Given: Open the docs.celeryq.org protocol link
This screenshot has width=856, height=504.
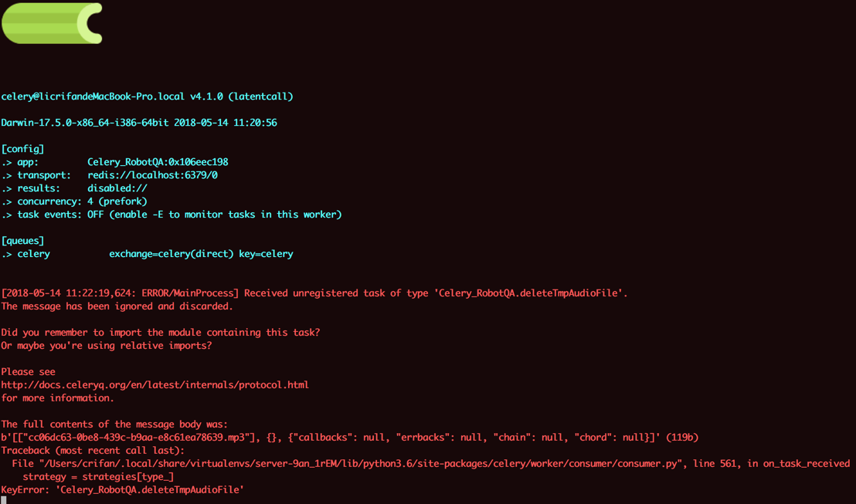Looking at the screenshot, I should point(155,384).
